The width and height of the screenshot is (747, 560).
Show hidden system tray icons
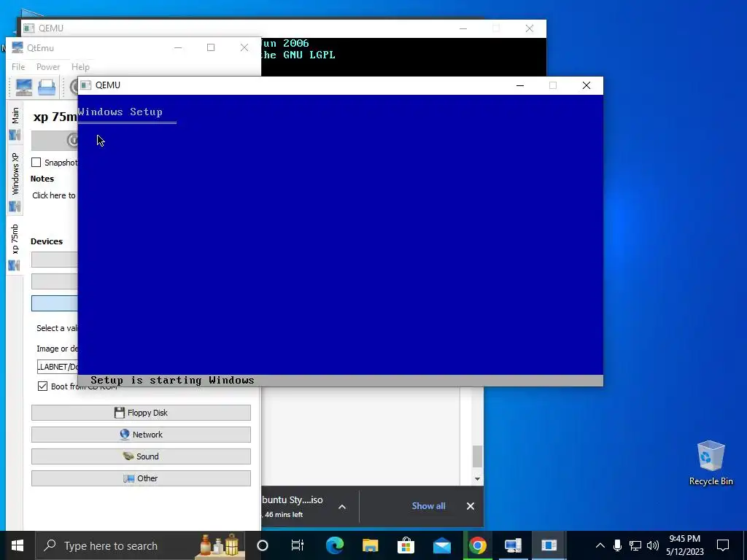coord(600,545)
